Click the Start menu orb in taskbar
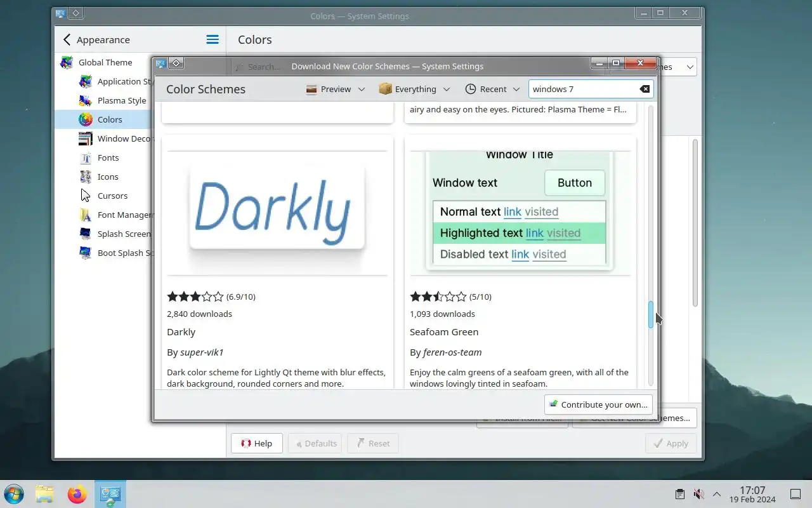The width and height of the screenshot is (812, 508). coord(14,494)
